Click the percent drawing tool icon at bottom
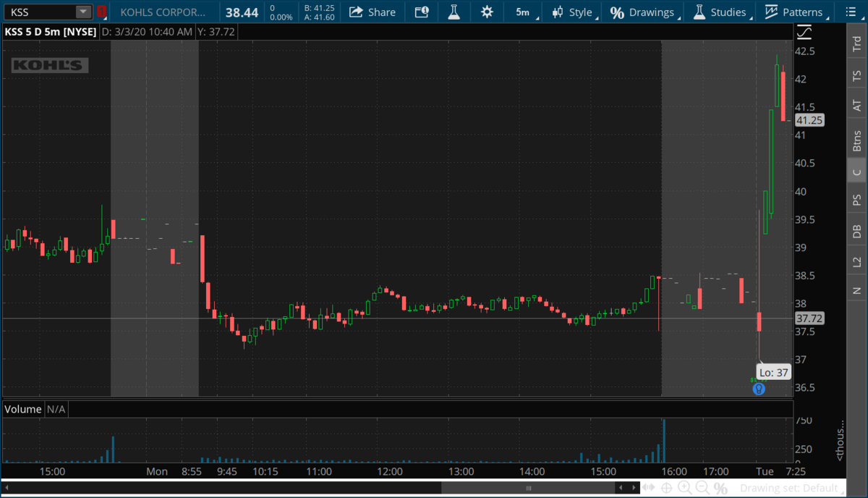The width and height of the screenshot is (868, 498). tap(720, 489)
